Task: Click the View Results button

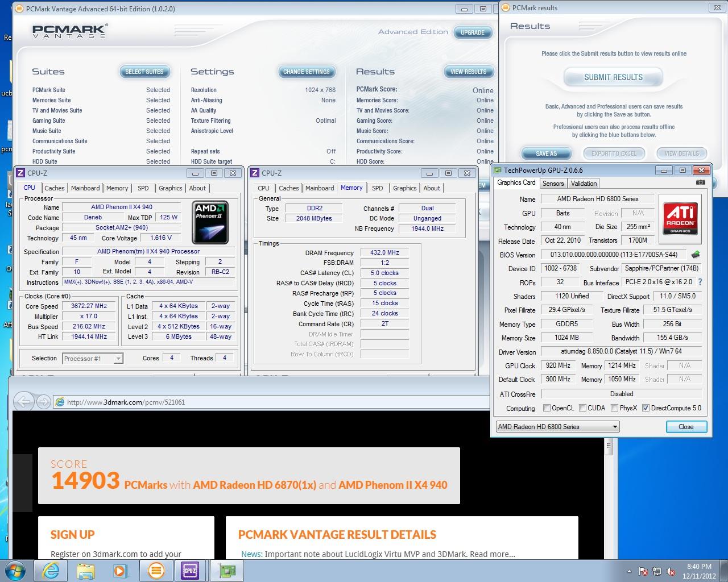Action: tap(468, 72)
